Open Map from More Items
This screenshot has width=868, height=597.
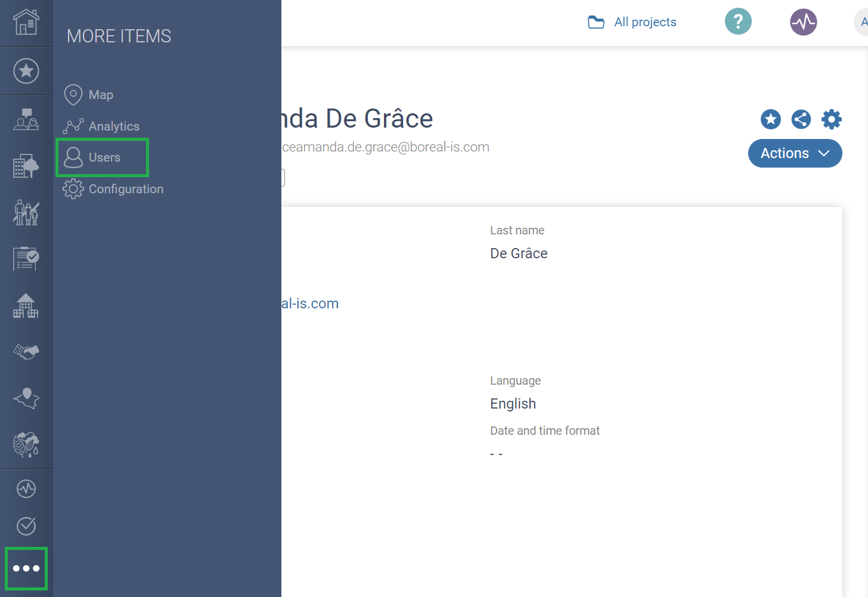[89, 95]
